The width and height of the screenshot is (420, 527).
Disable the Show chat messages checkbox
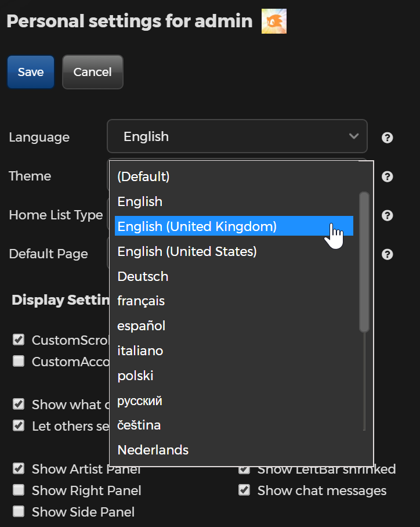[x=244, y=490]
